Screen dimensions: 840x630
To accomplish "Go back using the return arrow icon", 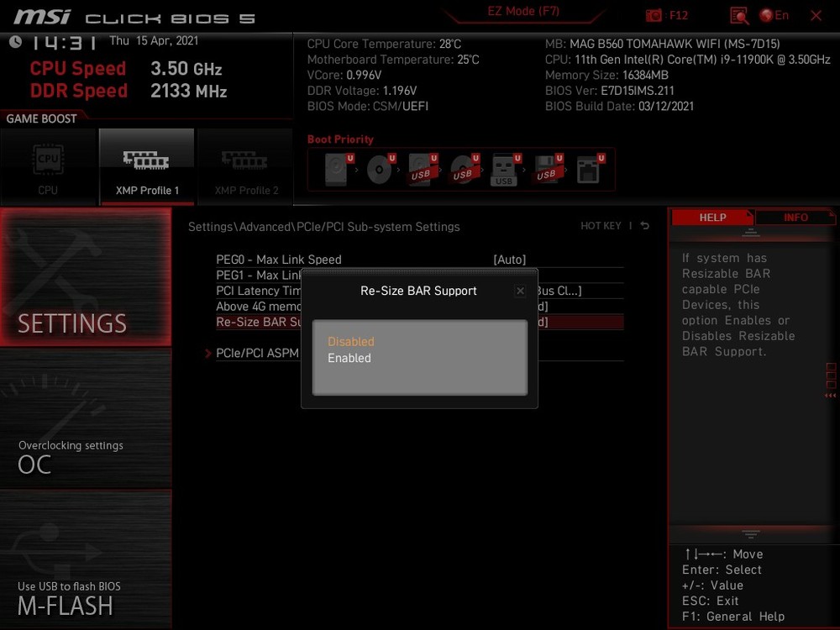I will pyautogui.click(x=645, y=226).
